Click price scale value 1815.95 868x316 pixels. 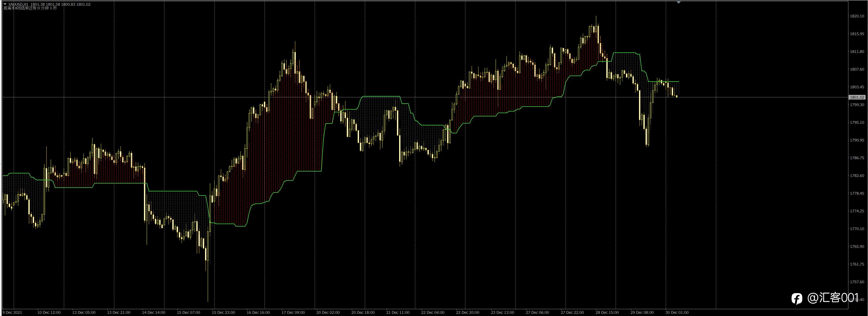[x=857, y=34]
